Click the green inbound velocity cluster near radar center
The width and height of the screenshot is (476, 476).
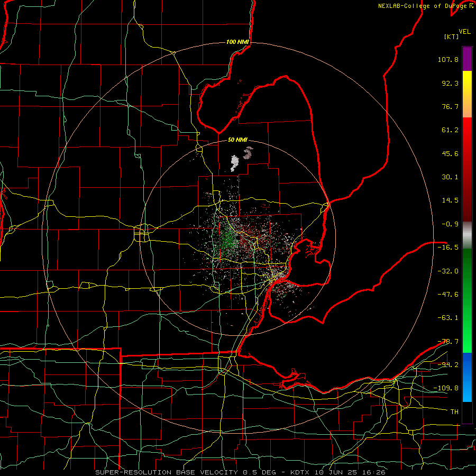(227, 240)
